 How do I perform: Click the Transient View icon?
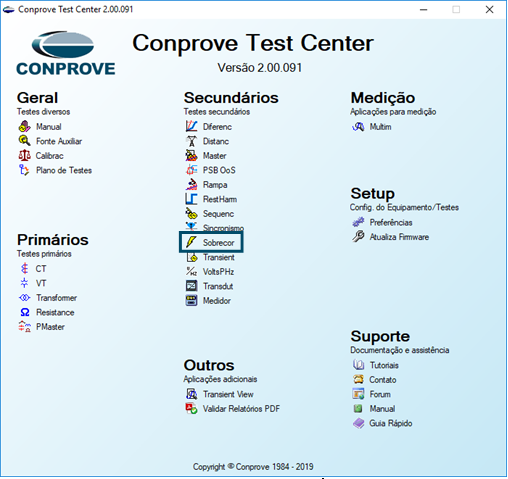[191, 394]
